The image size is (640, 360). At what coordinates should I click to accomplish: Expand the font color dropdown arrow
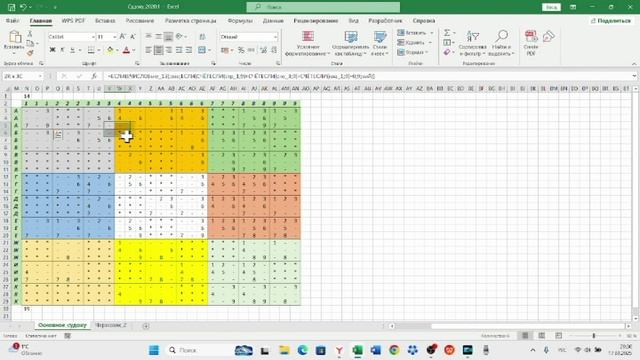tap(133, 50)
